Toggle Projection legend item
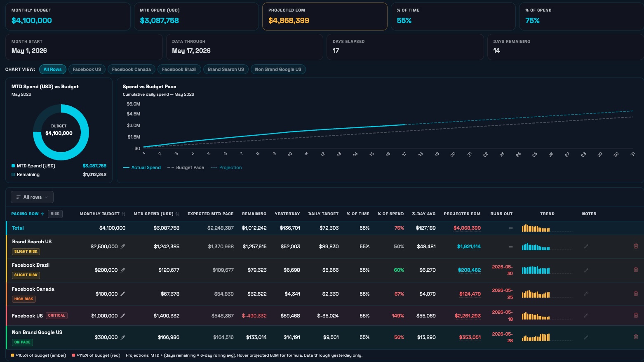The image size is (644, 362). click(226, 167)
